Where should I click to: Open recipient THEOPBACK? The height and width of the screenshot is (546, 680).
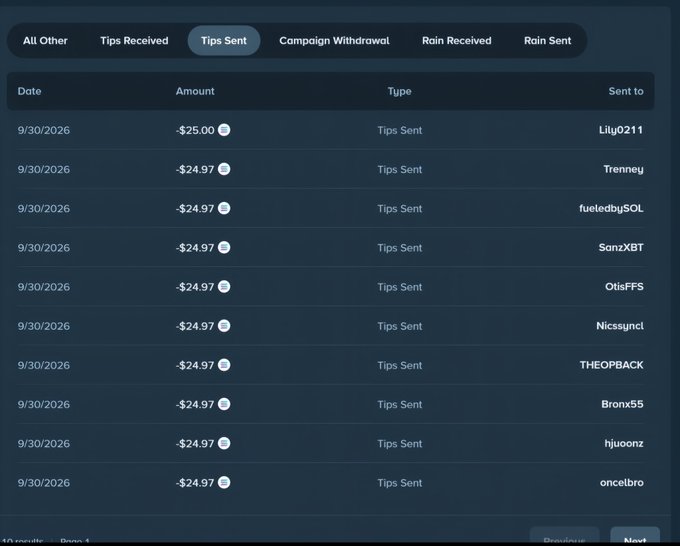(x=611, y=365)
